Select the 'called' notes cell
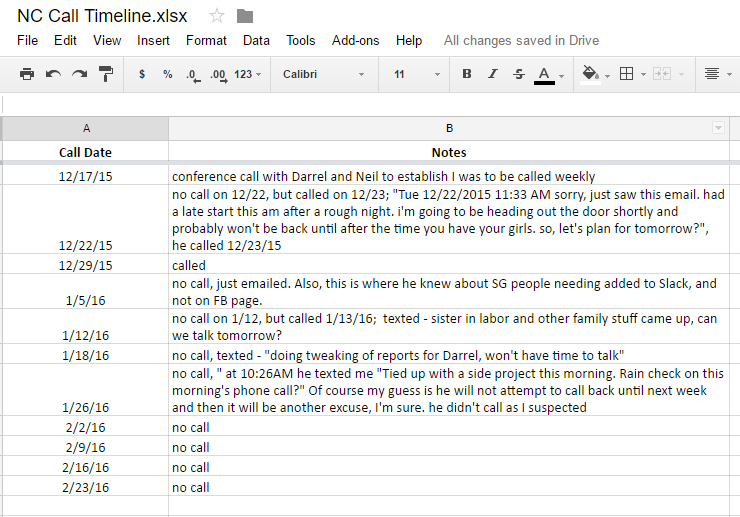The width and height of the screenshot is (740, 517). 449,264
